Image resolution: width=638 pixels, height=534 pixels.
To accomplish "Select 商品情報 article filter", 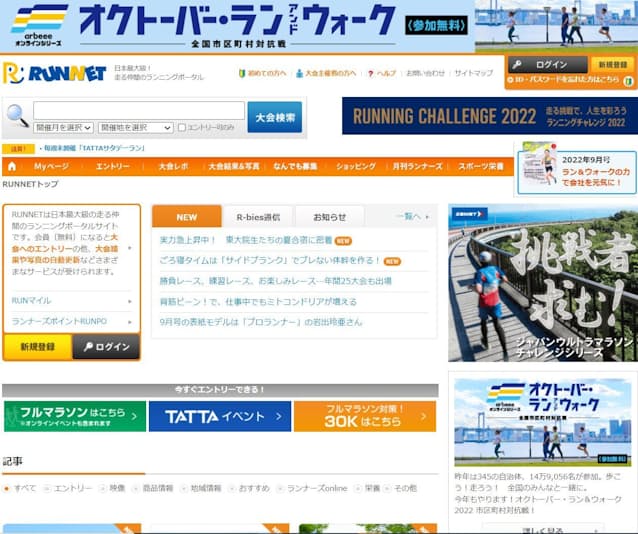I will 153,488.
